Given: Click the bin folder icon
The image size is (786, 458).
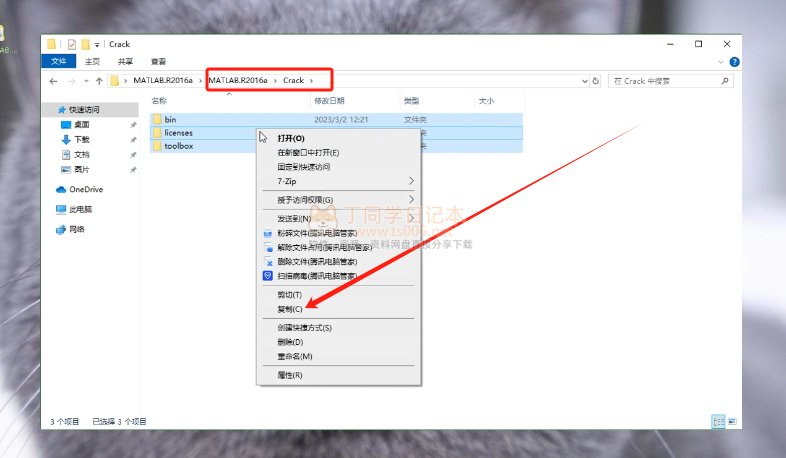Looking at the screenshot, I should [157, 119].
